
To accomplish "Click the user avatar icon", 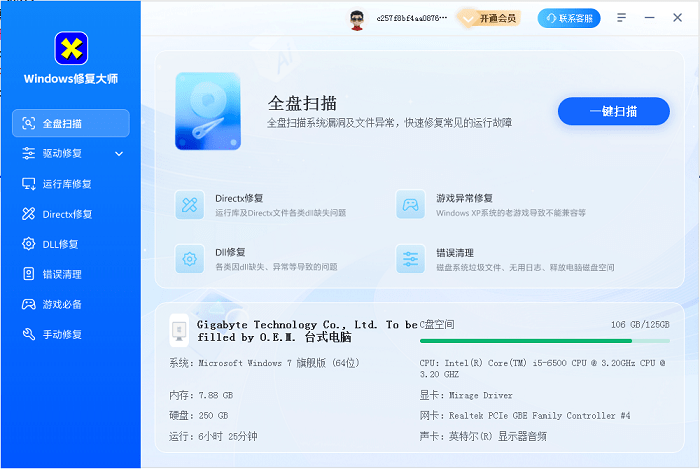I will click(356, 18).
